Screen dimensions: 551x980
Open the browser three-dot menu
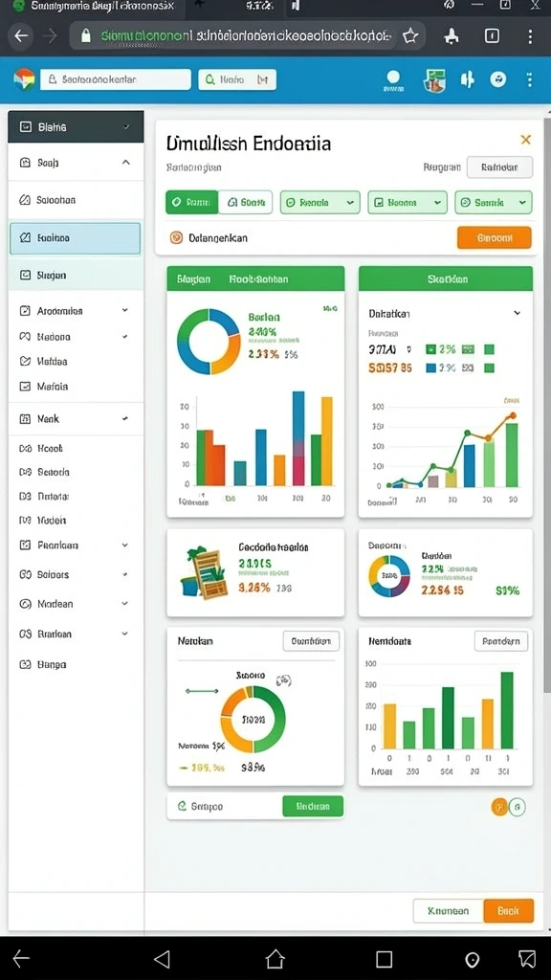(530, 35)
